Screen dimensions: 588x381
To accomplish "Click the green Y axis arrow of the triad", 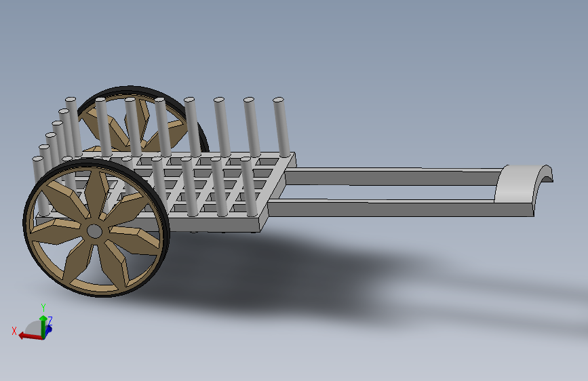I will coord(43,326).
